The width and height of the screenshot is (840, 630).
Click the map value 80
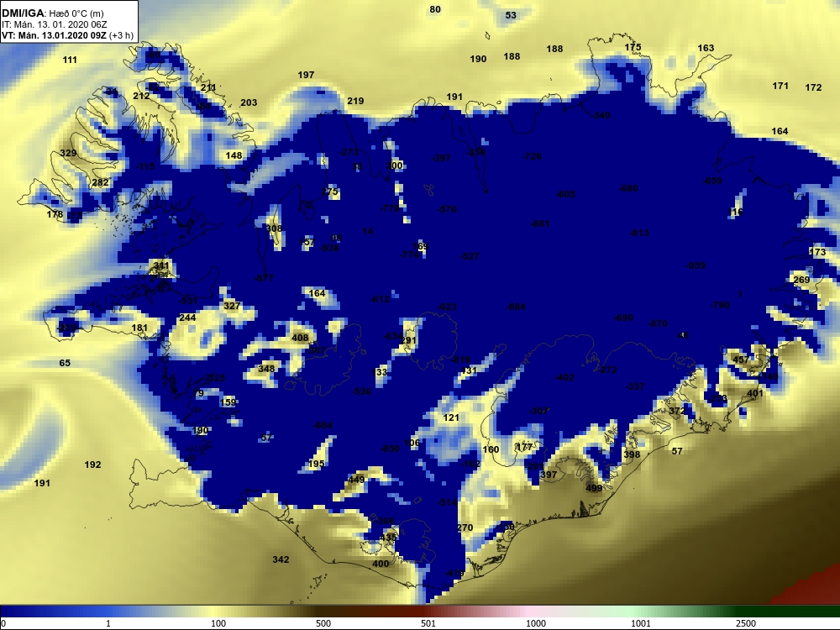coord(435,9)
